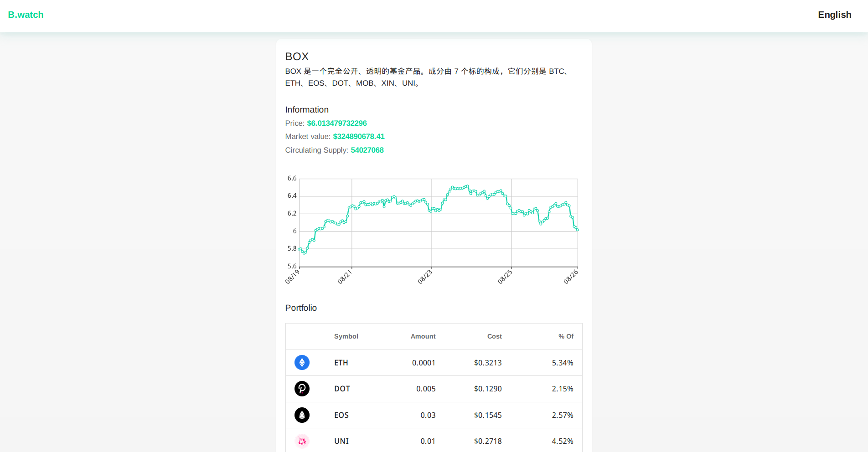Click the Symbol column header

click(346, 336)
